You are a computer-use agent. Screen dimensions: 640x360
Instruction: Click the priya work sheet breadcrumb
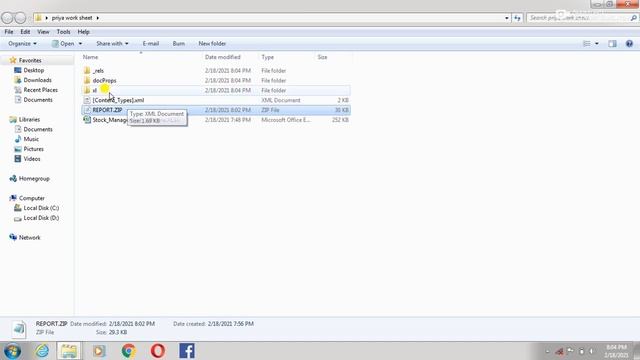(72, 18)
